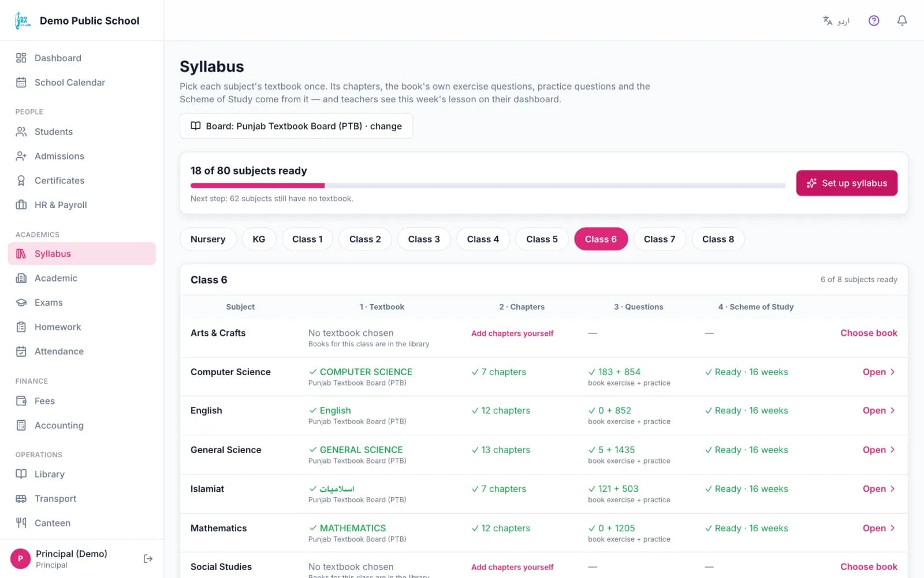Open Admissions icon in sidebar
The height and width of the screenshot is (578, 924).
pos(21,156)
